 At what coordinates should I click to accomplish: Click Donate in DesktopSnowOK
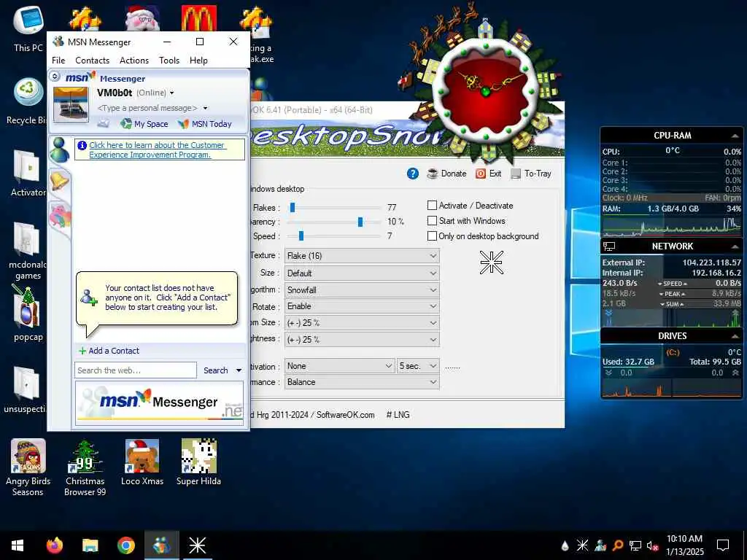pos(447,174)
